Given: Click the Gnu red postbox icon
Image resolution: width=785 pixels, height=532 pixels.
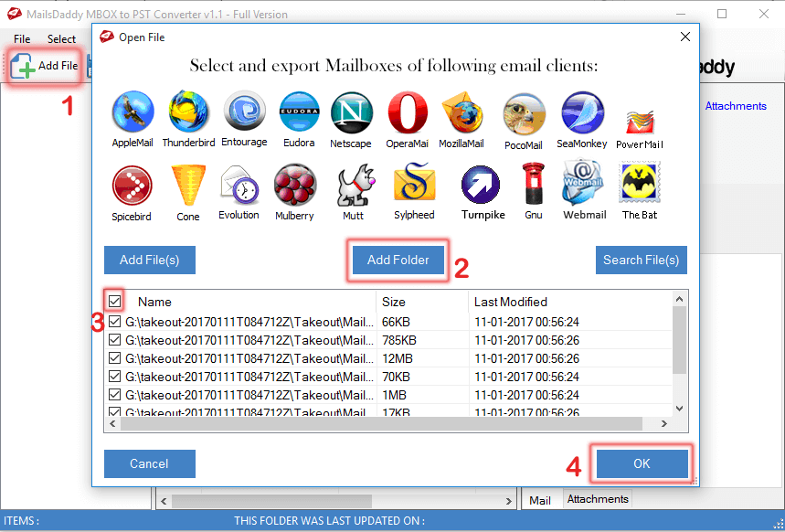Looking at the screenshot, I should (533, 184).
